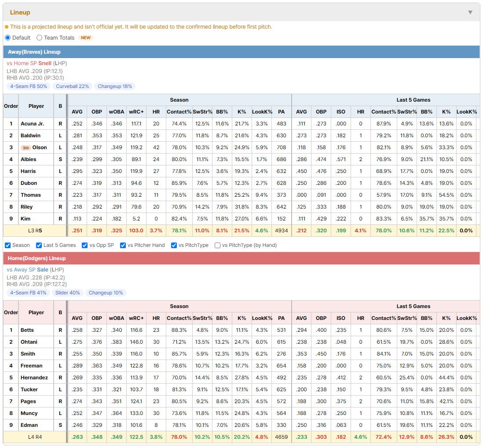Click player name Edman
483x448 pixels.
pos(29,425)
